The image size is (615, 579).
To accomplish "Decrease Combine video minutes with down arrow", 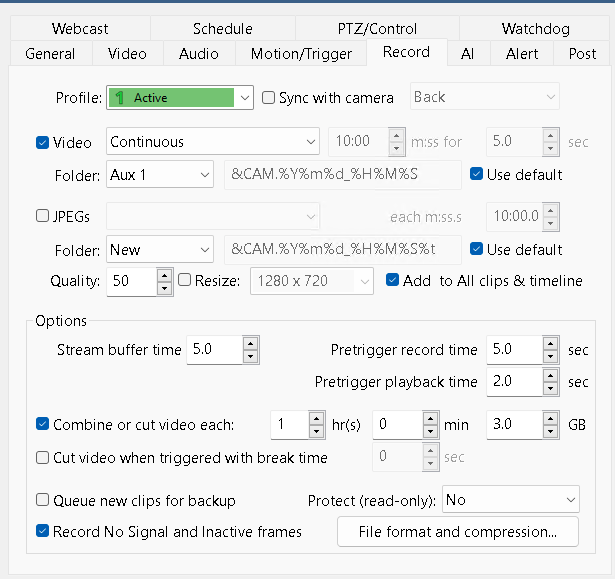I will 431,431.
